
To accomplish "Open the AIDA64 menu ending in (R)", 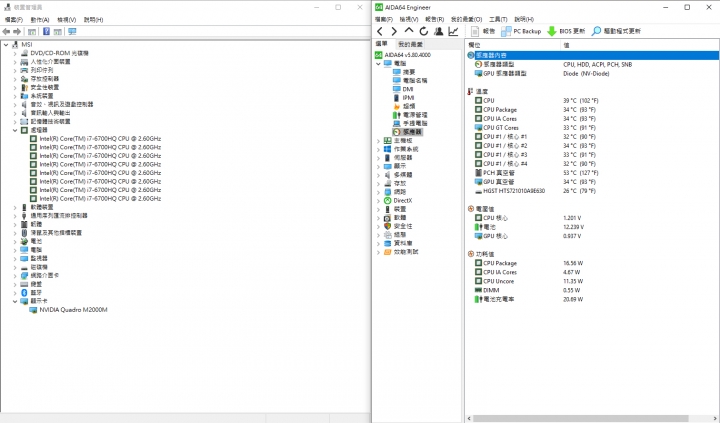I will [434, 19].
